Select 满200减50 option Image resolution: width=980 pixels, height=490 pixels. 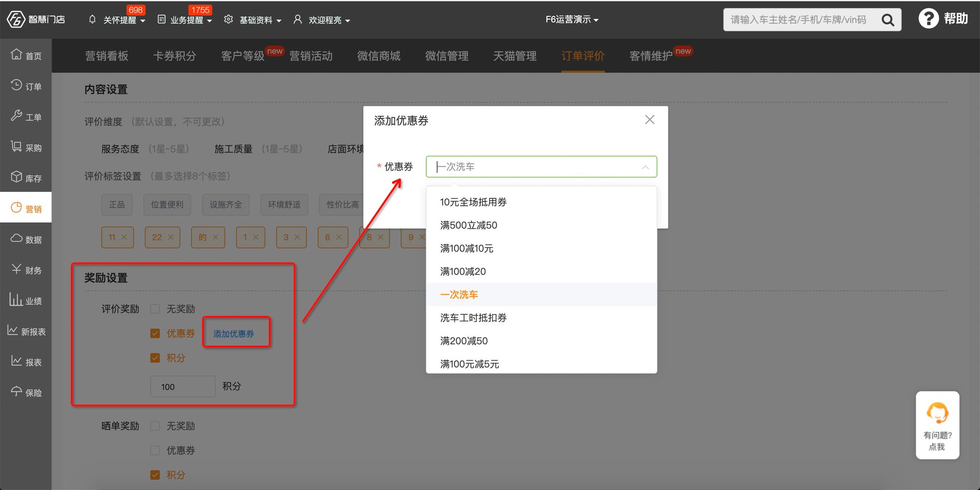(541, 341)
